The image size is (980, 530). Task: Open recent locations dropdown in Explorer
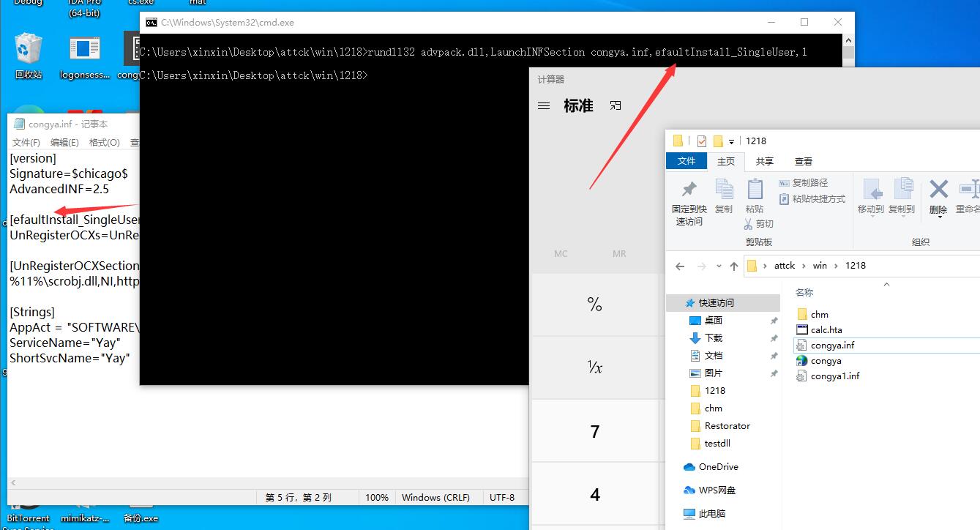click(x=719, y=266)
